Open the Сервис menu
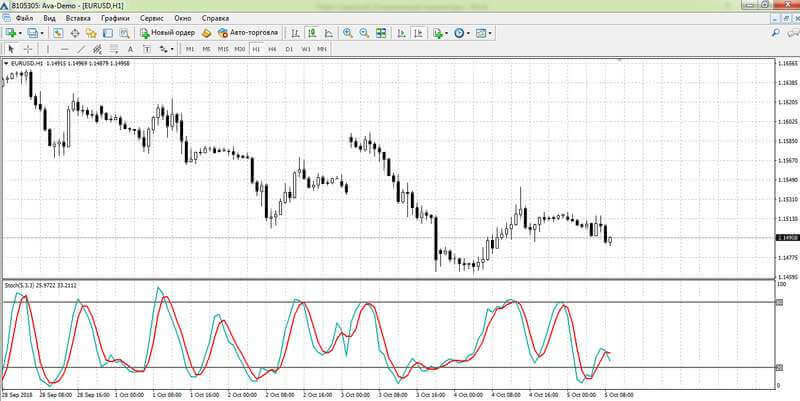This screenshot has width=800, height=401. tap(152, 18)
